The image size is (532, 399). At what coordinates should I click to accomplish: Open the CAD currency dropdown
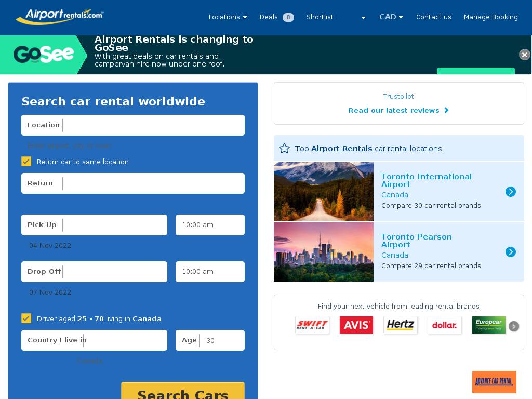(x=391, y=17)
